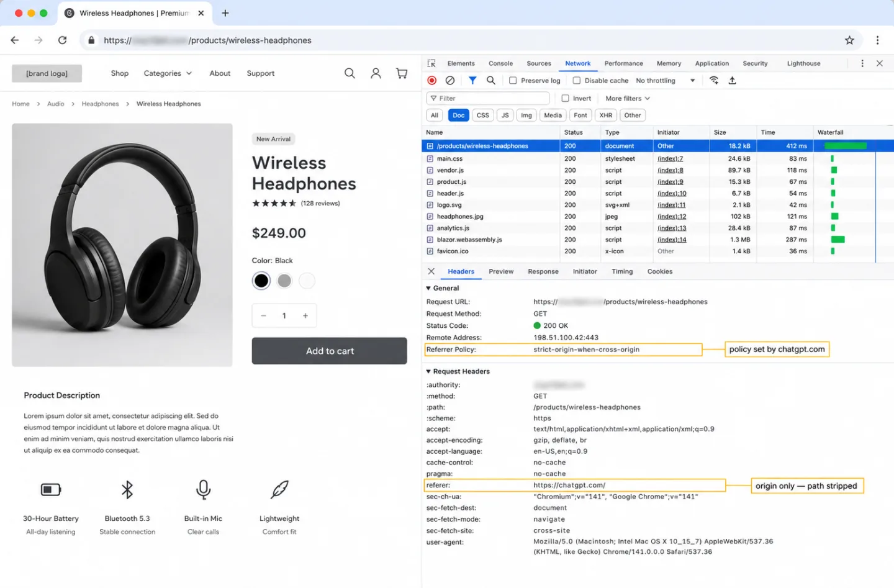
Task: Click the network Filter input field
Action: [x=488, y=98]
